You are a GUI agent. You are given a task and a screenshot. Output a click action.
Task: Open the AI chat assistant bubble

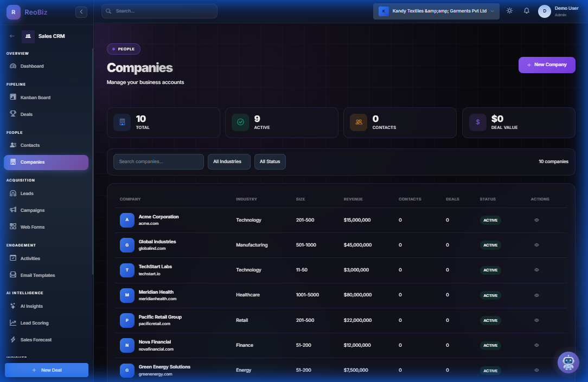(x=568, y=362)
